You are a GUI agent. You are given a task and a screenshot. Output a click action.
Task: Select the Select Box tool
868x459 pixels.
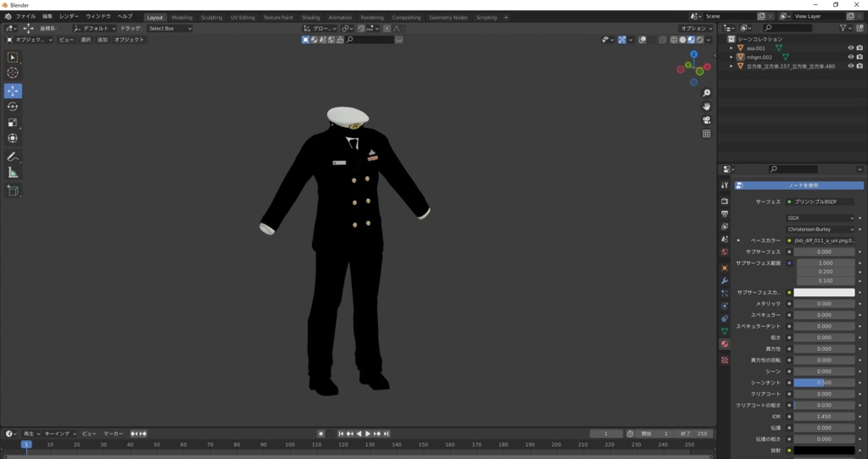tap(13, 58)
